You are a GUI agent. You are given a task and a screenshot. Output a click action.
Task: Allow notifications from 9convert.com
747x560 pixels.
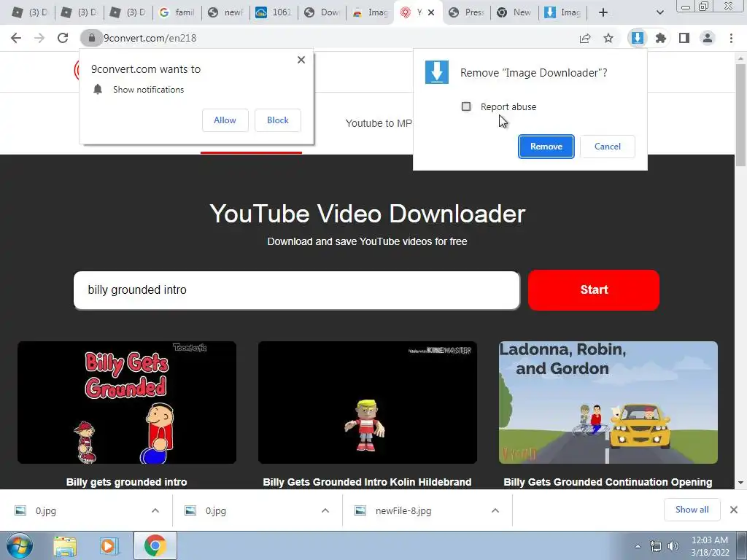[225, 120]
